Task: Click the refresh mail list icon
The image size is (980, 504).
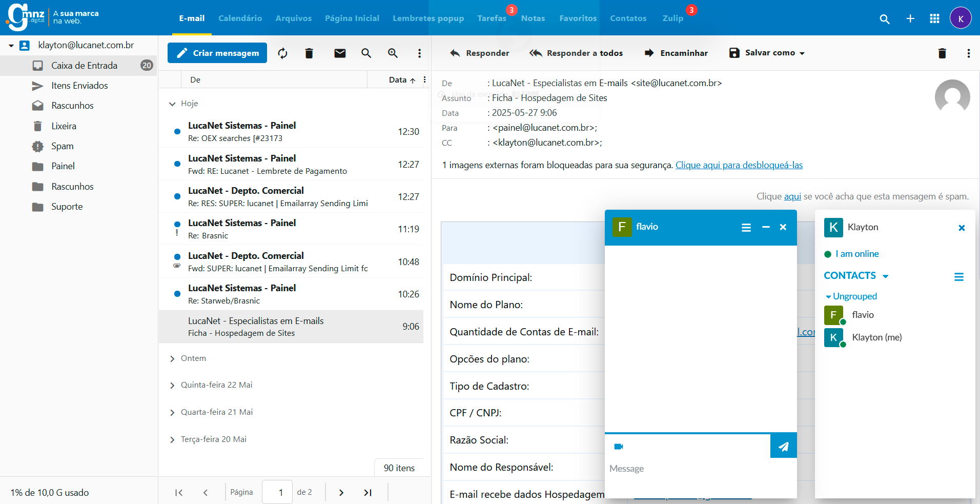Action: (282, 53)
